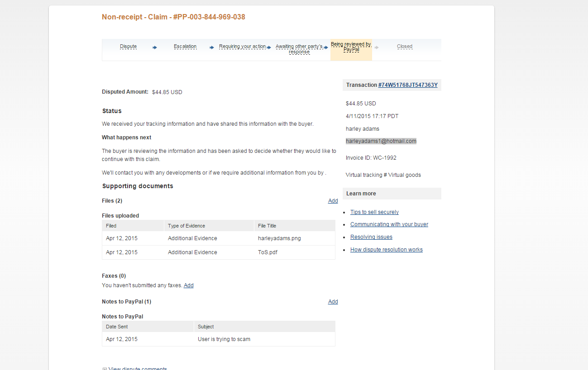
Task: Add a file under Files (2)
Action: (333, 201)
